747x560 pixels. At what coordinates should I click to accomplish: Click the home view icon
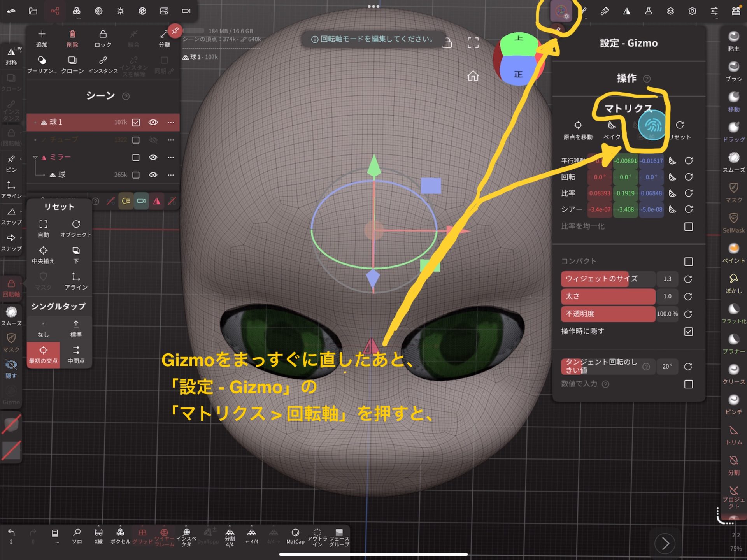click(473, 76)
